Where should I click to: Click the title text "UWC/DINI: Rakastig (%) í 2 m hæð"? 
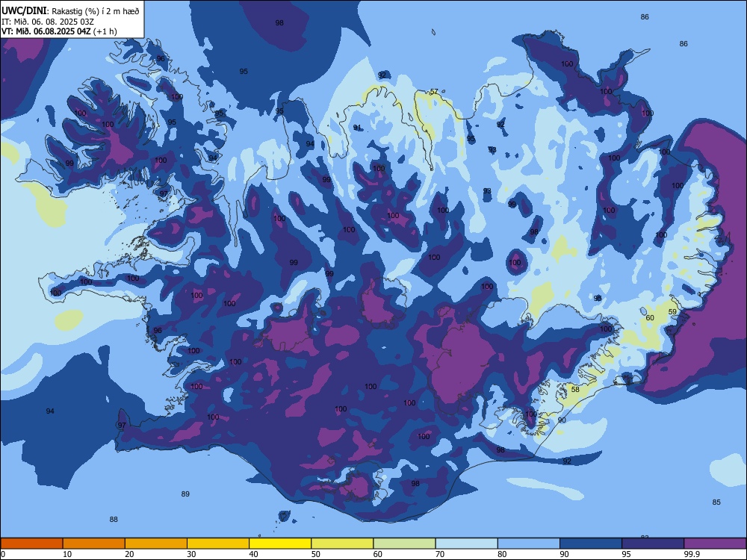point(70,11)
